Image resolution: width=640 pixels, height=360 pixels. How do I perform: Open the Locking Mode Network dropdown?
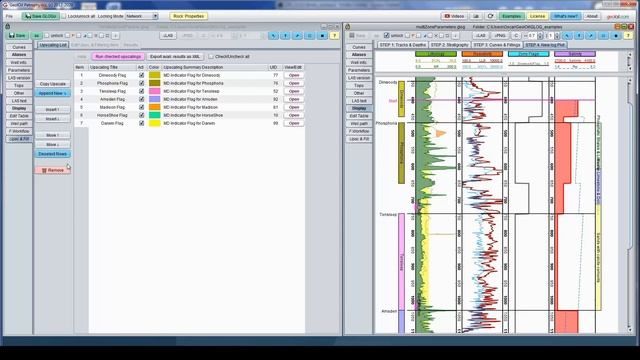[x=142, y=16]
